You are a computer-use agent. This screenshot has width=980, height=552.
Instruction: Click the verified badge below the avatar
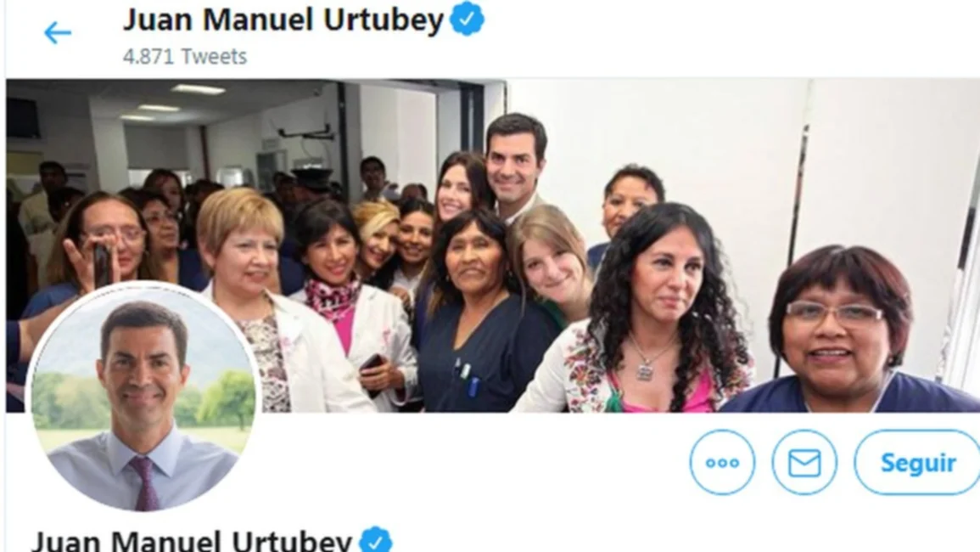[x=376, y=540]
